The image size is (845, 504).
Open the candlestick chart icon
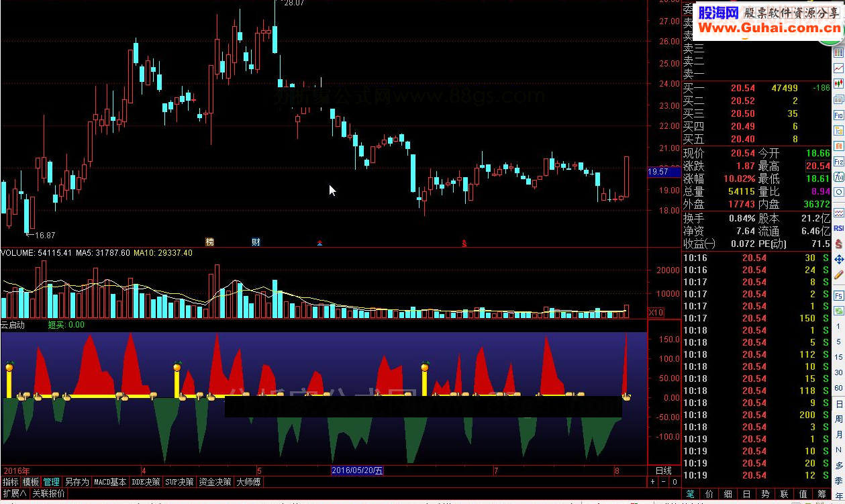click(838, 84)
